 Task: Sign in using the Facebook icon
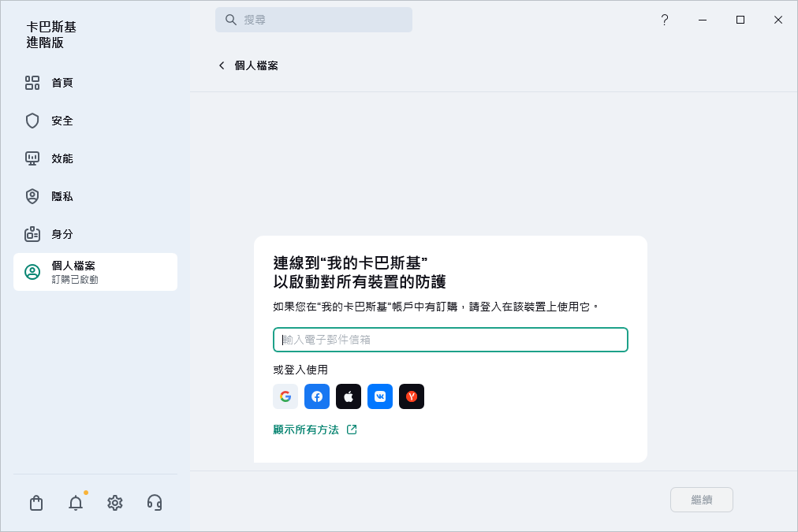click(x=316, y=396)
